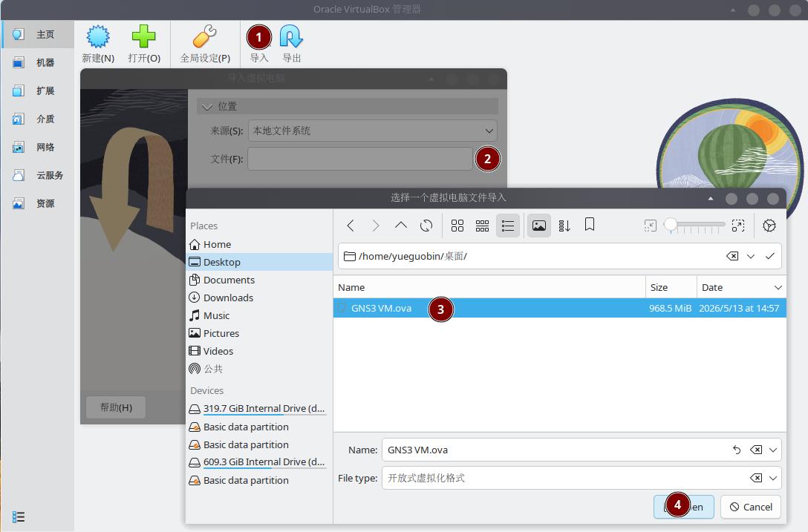Screen dimensions: 808x532
Task: Click the 968.5 MiB size cell
Action: tap(670, 308)
